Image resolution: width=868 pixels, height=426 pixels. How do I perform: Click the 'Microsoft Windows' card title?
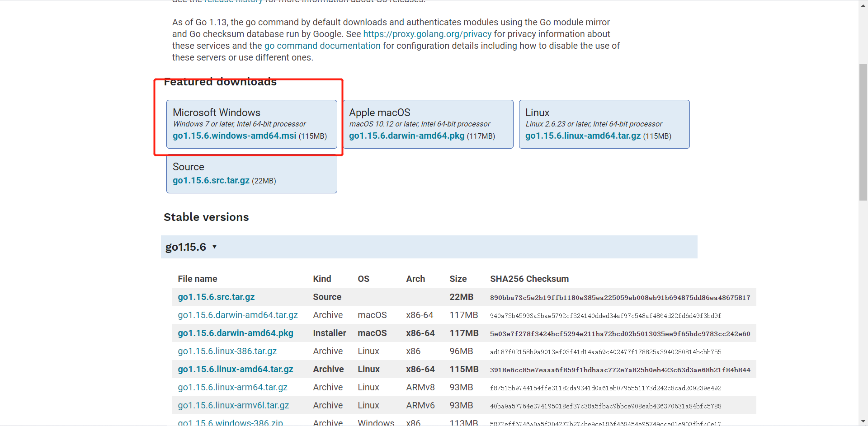tap(217, 112)
